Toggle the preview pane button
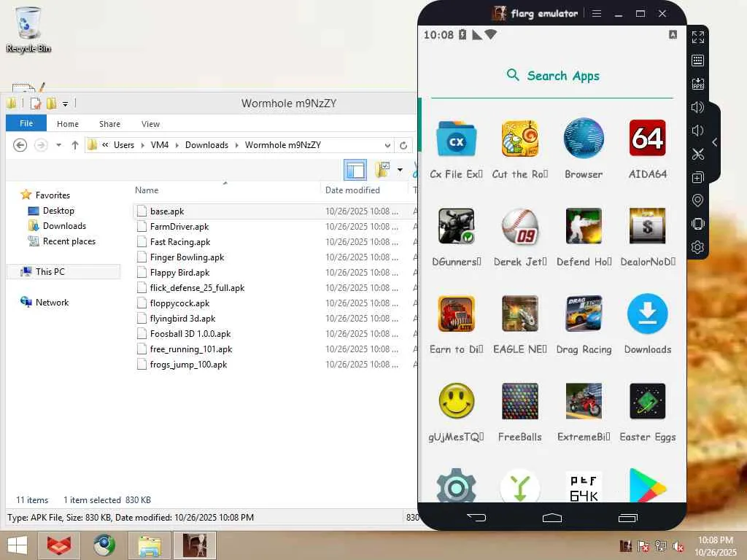This screenshot has width=747, height=560. [x=355, y=170]
